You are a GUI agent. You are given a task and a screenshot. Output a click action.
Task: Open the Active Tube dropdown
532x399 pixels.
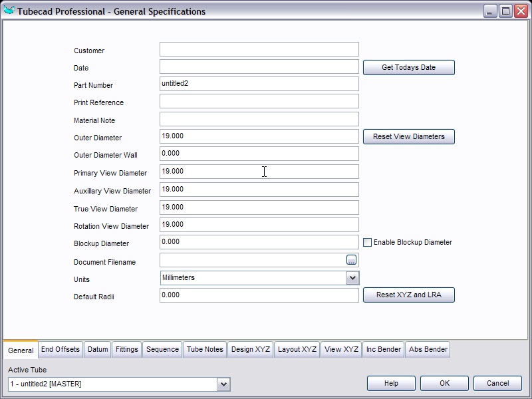(223, 384)
